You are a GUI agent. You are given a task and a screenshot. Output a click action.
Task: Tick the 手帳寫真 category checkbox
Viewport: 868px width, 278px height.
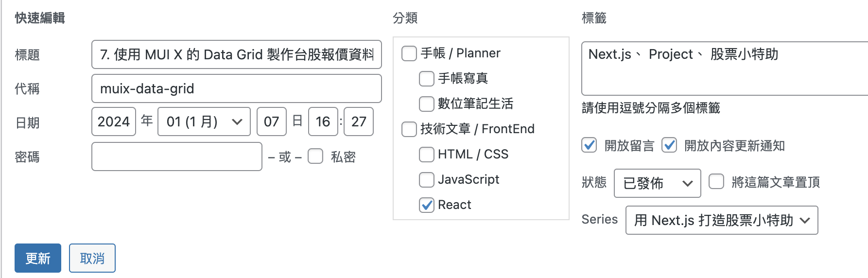click(427, 79)
